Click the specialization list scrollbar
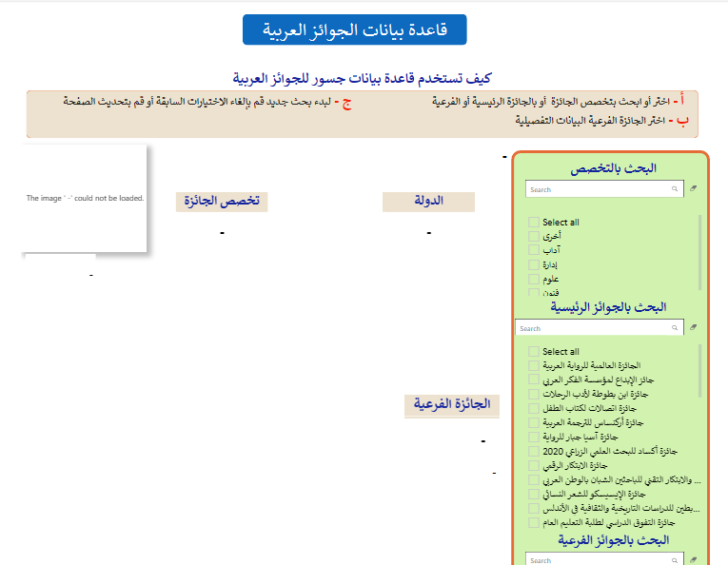The image size is (728, 565). coord(699,252)
